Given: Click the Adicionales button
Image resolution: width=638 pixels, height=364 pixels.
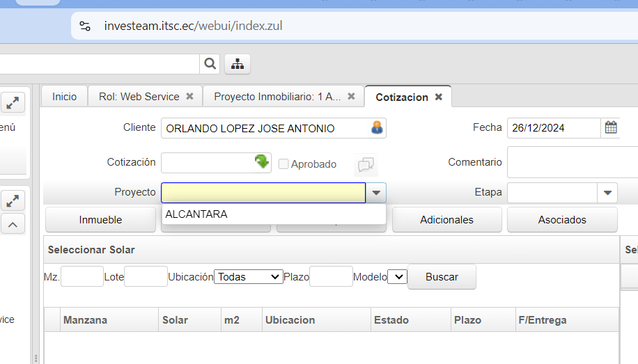Looking at the screenshot, I should point(446,220).
